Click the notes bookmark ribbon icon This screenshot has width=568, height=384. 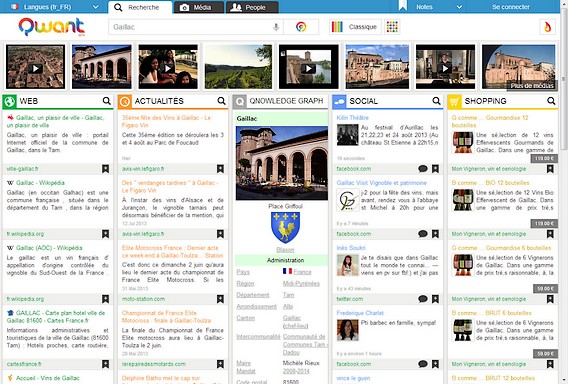tap(402, 6)
